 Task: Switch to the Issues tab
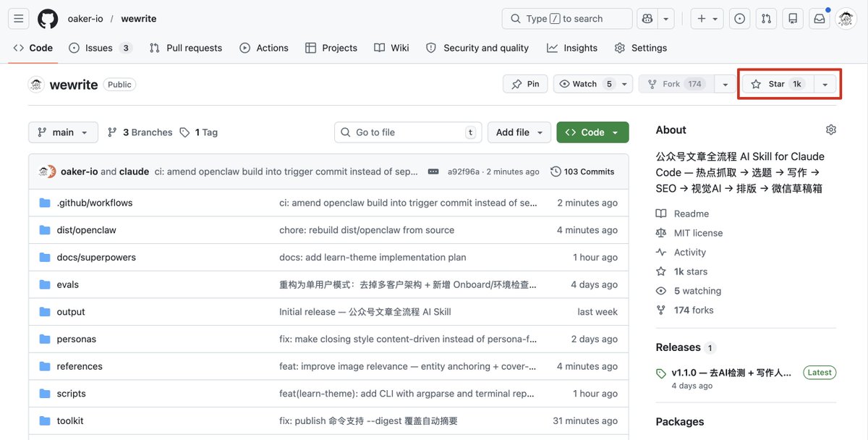tap(100, 48)
